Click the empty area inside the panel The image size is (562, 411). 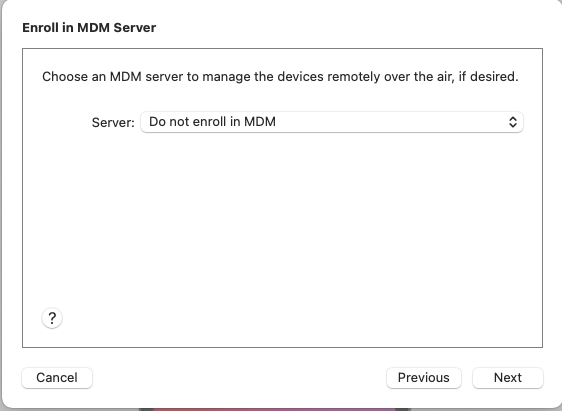[282, 222]
